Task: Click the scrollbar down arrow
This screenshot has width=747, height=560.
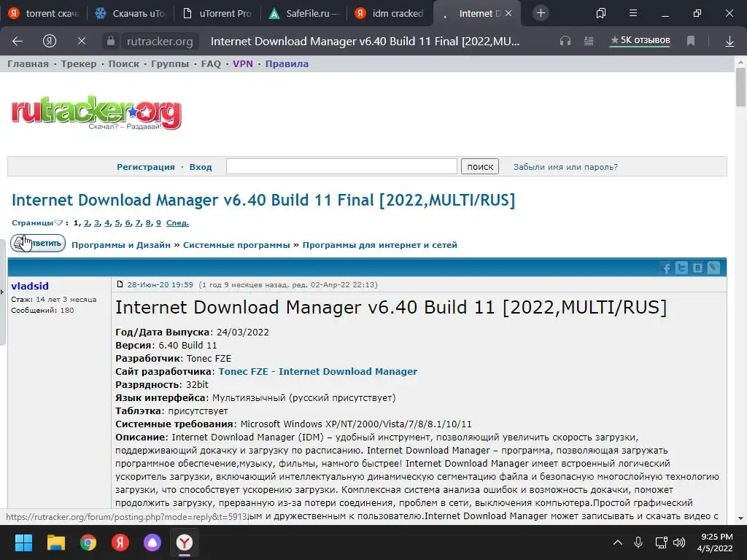Action: pyautogui.click(x=740, y=518)
